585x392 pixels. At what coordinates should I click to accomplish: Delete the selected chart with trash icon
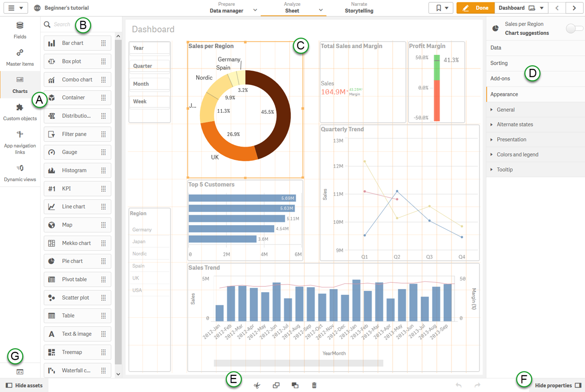(314, 385)
